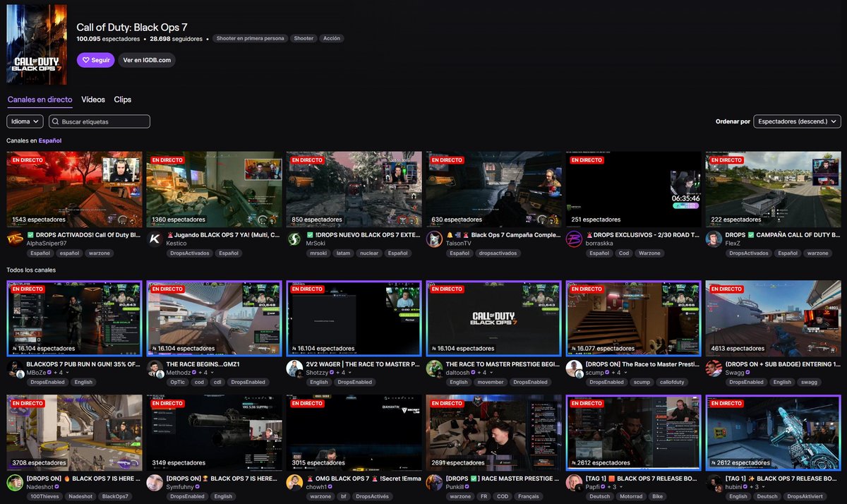Open AlphaSniper97's stream thumbnail with 1543 viewers
847x504 pixels.
[x=74, y=189]
